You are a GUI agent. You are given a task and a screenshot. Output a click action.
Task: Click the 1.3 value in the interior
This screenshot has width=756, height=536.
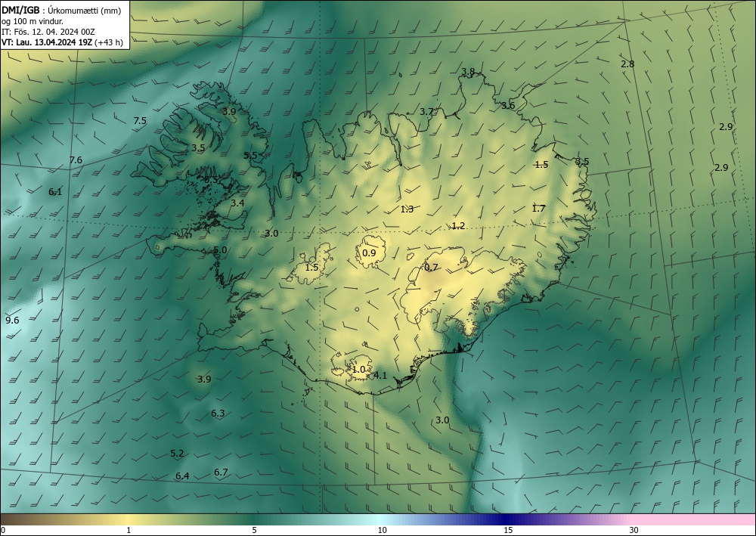(407, 209)
